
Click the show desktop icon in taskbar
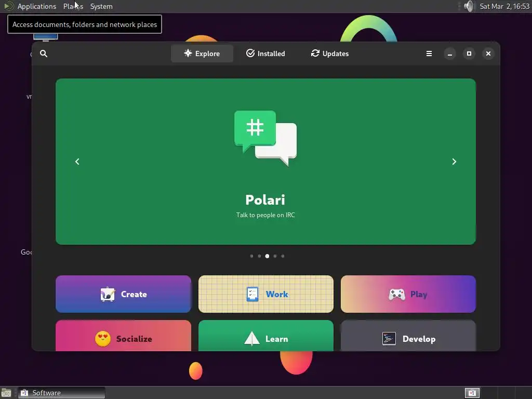pos(6,393)
